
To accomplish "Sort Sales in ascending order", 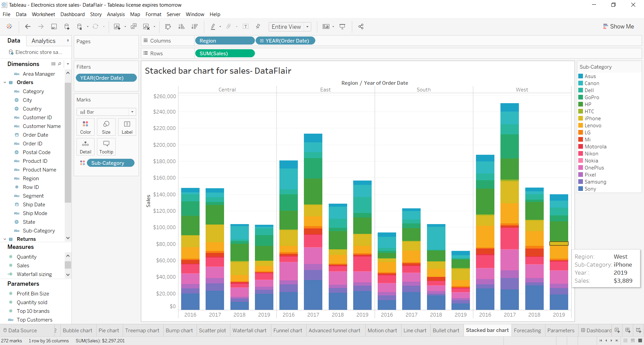I will tap(181, 26).
